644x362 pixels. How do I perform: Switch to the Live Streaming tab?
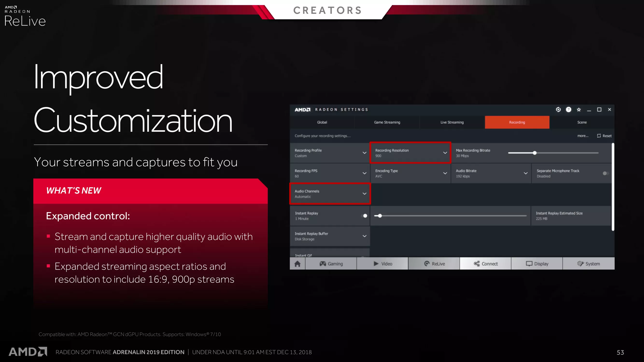pos(452,122)
